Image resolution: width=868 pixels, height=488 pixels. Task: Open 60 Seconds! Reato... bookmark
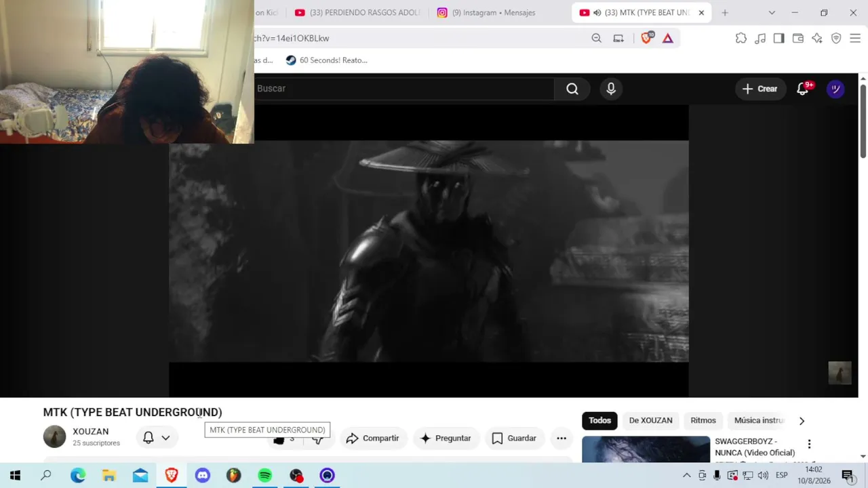(326, 60)
